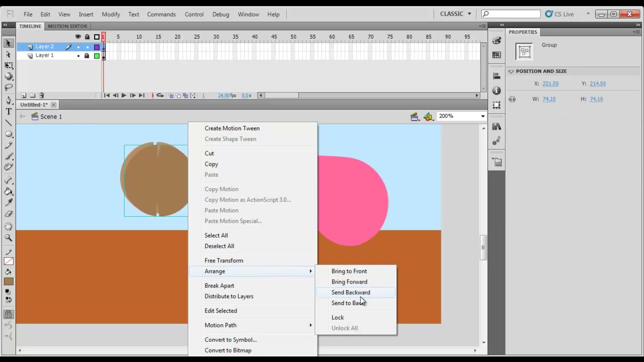Select the Paint Bucket tool

click(x=9, y=192)
